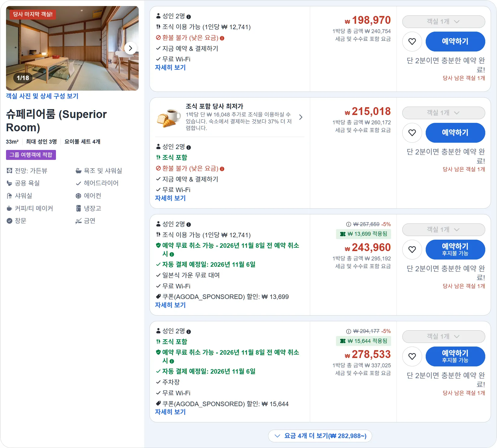Click info icon beside 성인 2명 in ₩278,533 rate
Viewport: 497px width, 448px height.
[x=189, y=332]
